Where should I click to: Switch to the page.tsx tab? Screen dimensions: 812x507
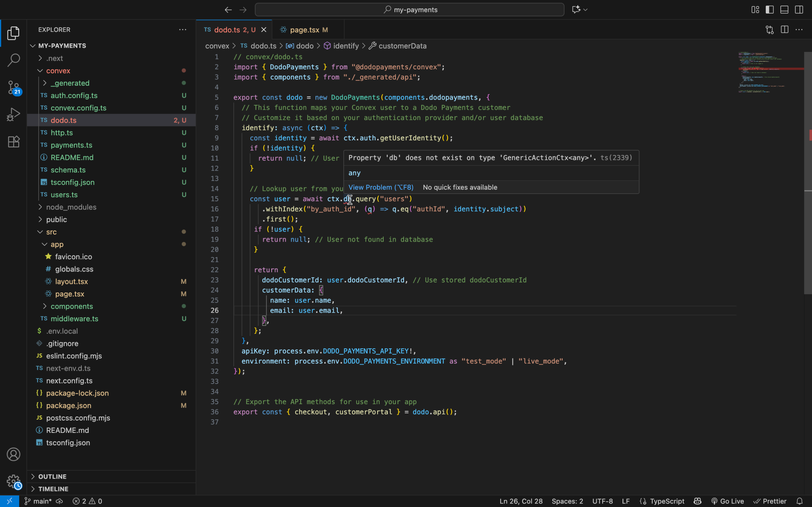(304, 30)
